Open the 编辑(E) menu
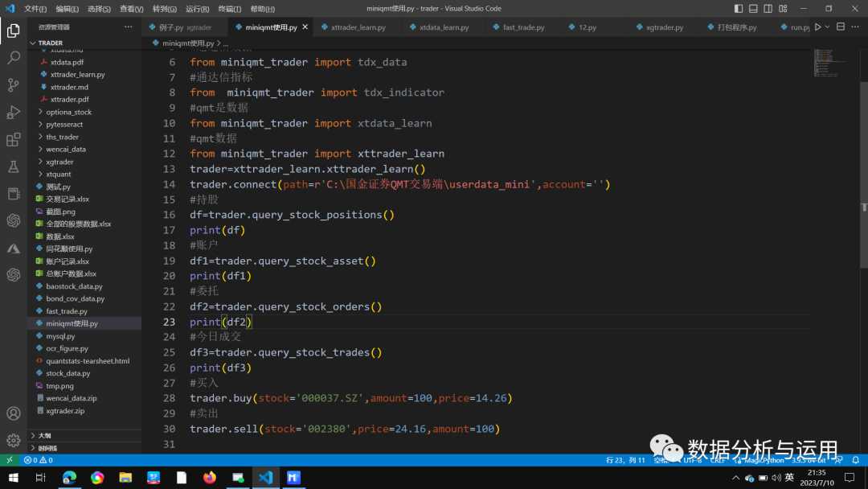Screen dimensions: 868x489 pyautogui.click(x=68, y=9)
